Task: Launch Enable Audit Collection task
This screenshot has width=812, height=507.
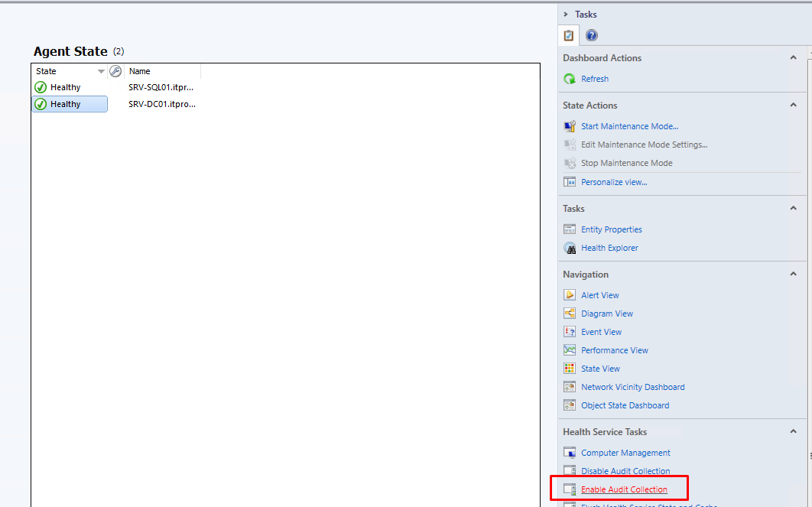Action: tap(624, 489)
